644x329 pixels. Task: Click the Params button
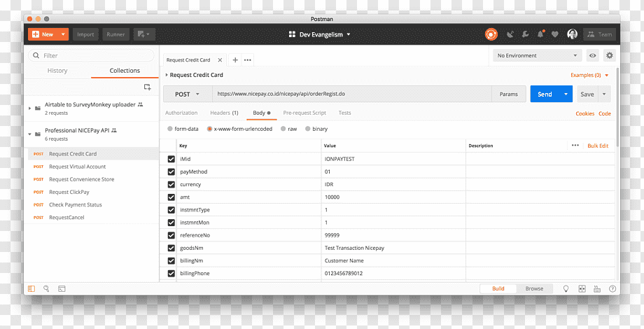point(508,94)
